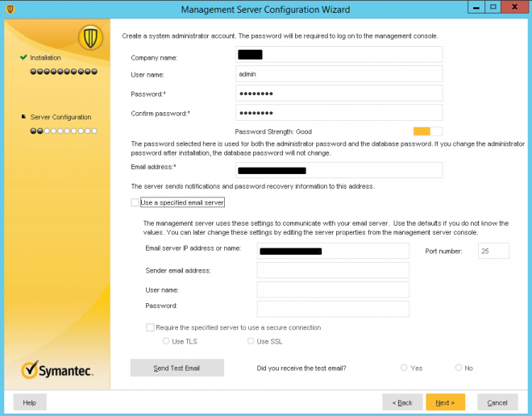Screen dimensions: 532x416
Task: Enable Use a specified email server checkbox
Action: pos(135,202)
